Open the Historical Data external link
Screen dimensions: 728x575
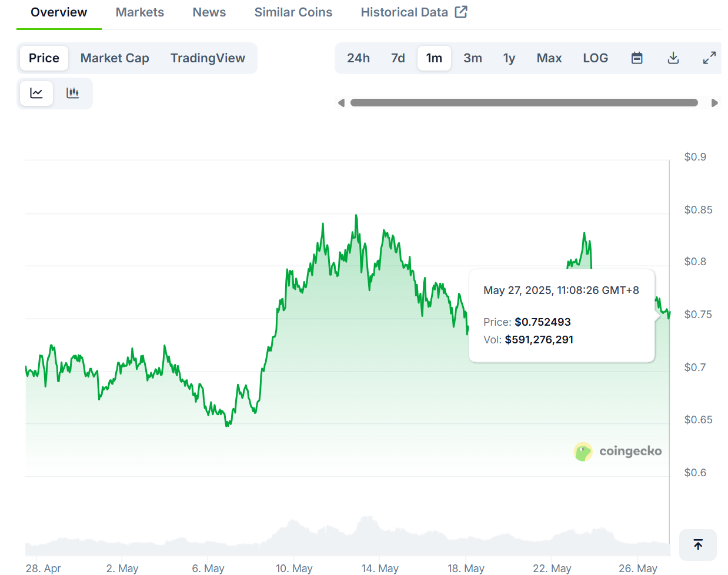(x=413, y=12)
